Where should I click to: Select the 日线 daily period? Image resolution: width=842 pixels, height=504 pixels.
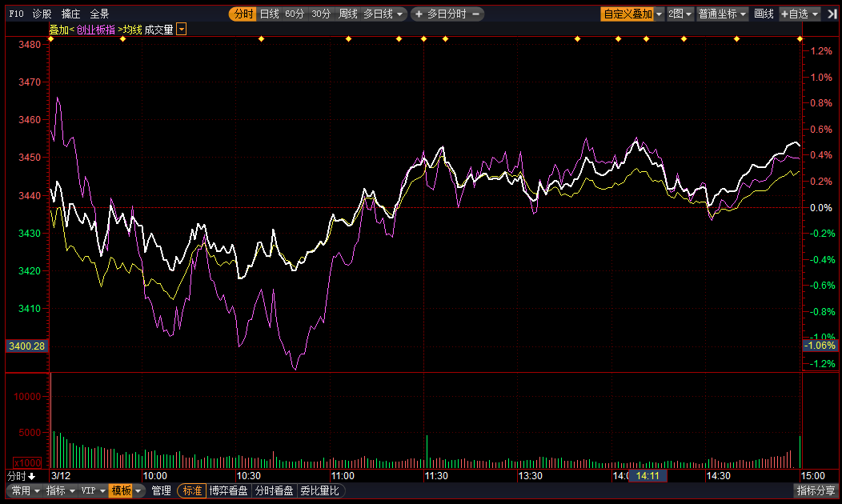(269, 14)
